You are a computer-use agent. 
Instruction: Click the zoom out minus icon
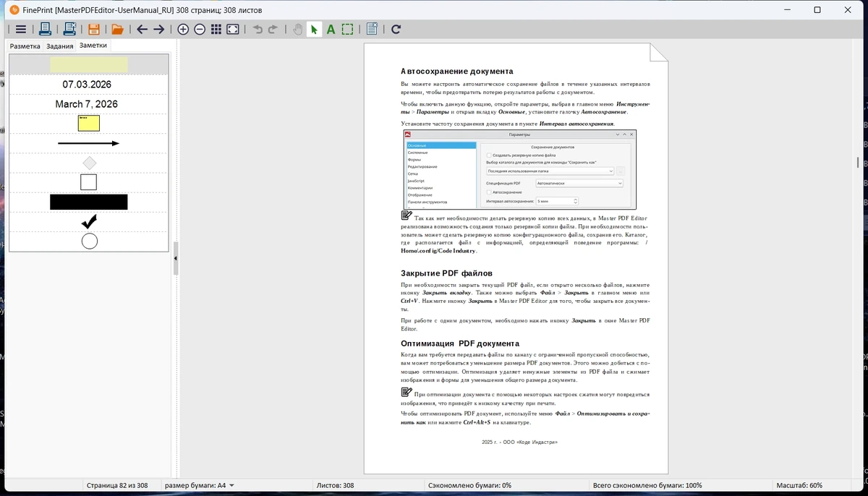pos(200,30)
